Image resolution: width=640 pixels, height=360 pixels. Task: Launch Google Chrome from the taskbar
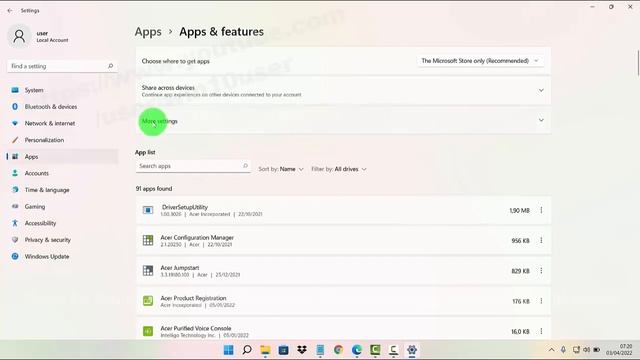pyautogui.click(x=338, y=350)
